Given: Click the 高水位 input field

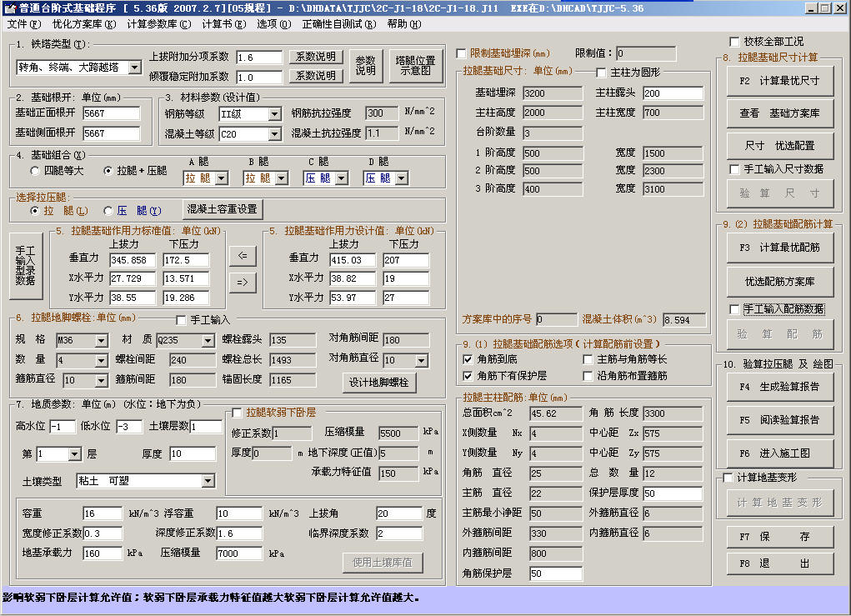Looking at the screenshot, I should [x=63, y=427].
